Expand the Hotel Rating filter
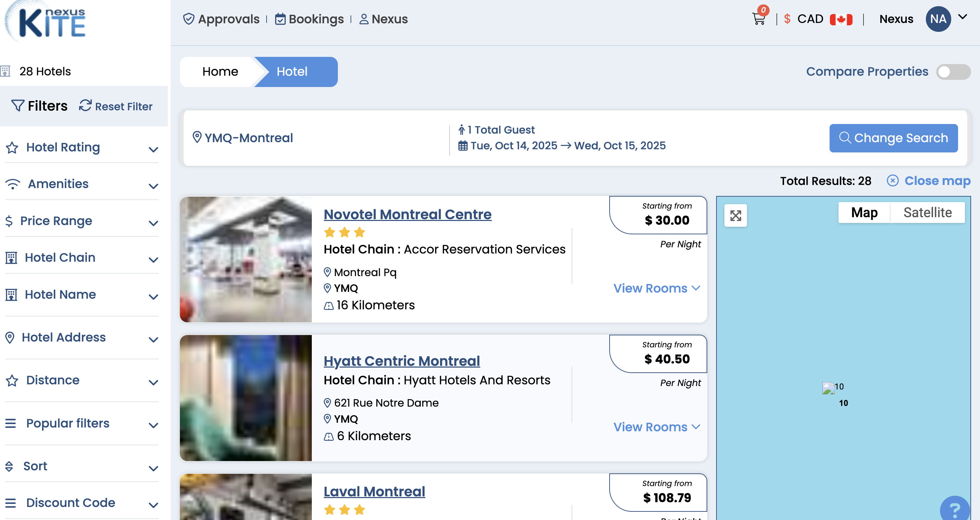This screenshot has width=980, height=520. click(82, 148)
